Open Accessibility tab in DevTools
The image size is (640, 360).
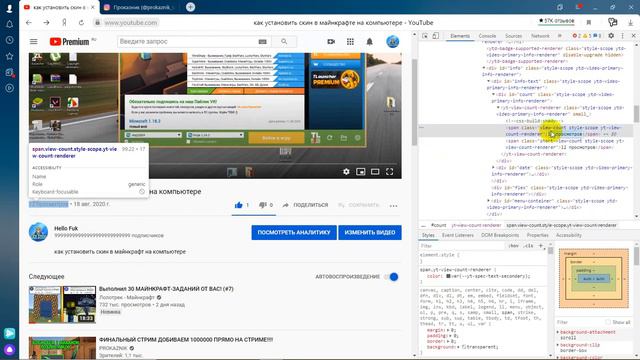pyautogui.click(x=569, y=235)
